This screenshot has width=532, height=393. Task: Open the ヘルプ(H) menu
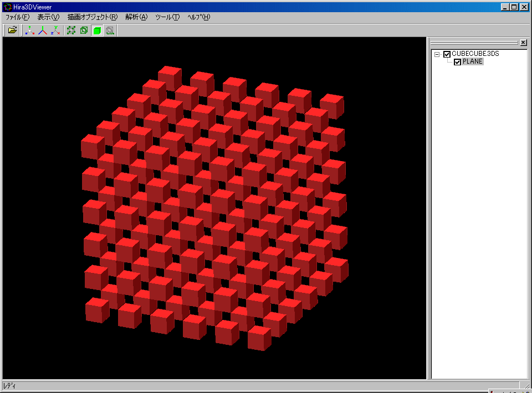pyautogui.click(x=199, y=17)
